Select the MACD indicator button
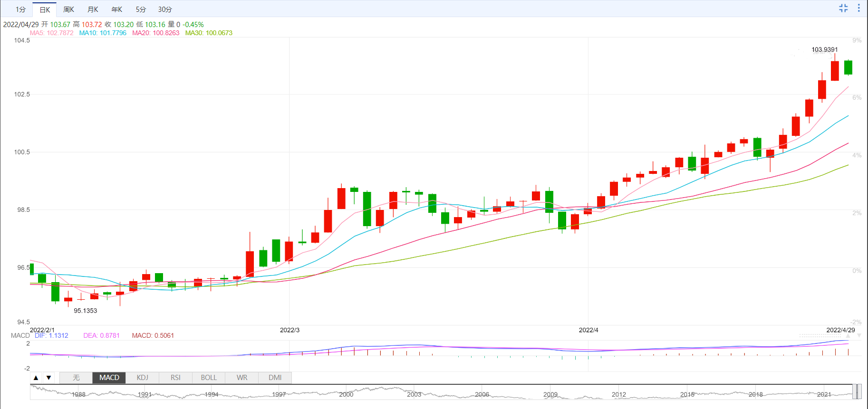 [109, 378]
